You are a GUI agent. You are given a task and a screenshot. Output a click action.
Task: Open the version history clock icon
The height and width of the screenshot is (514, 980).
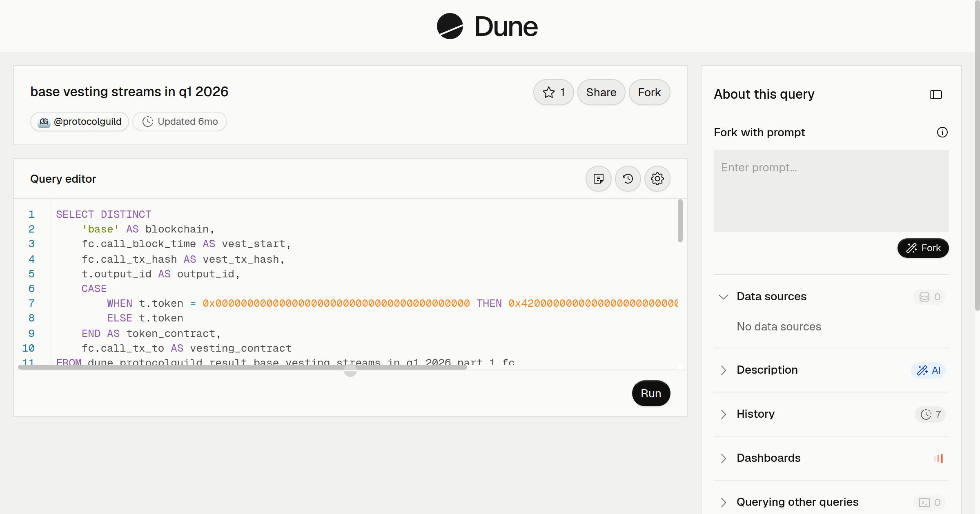[x=628, y=179]
